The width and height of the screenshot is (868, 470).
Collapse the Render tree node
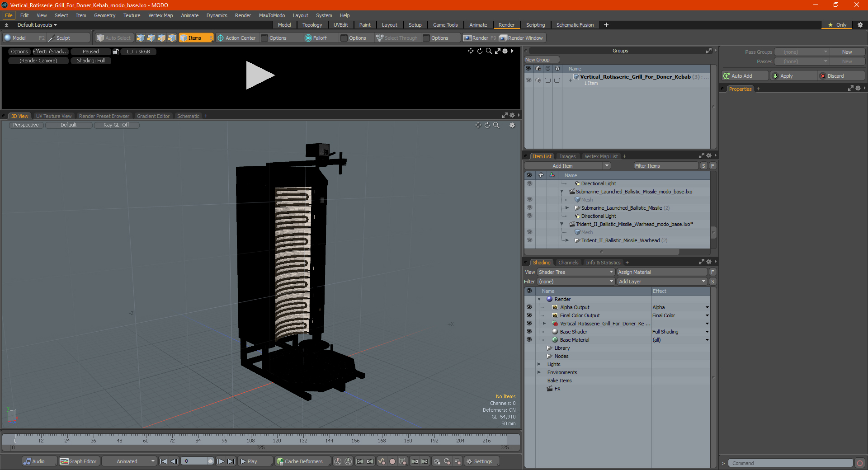[539, 299]
